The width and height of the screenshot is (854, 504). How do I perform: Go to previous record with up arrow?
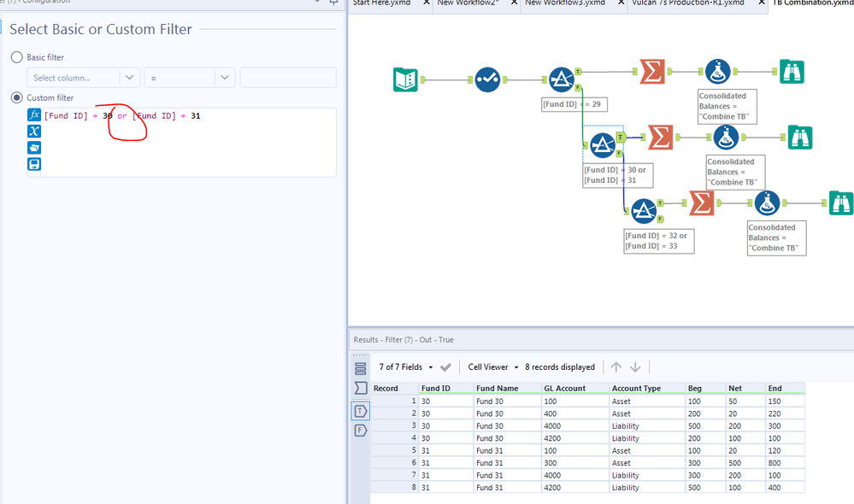(x=616, y=366)
